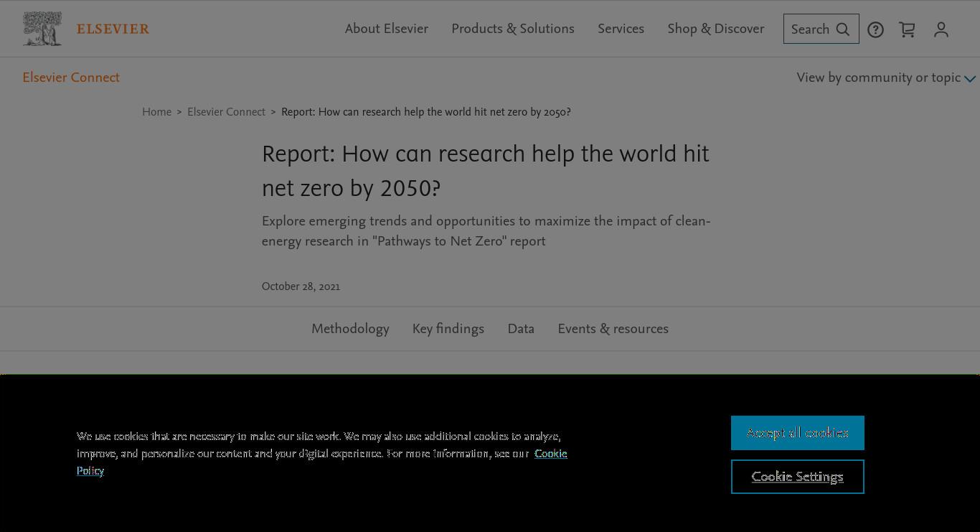
Task: Open Shop & Discover menu
Action: click(716, 29)
